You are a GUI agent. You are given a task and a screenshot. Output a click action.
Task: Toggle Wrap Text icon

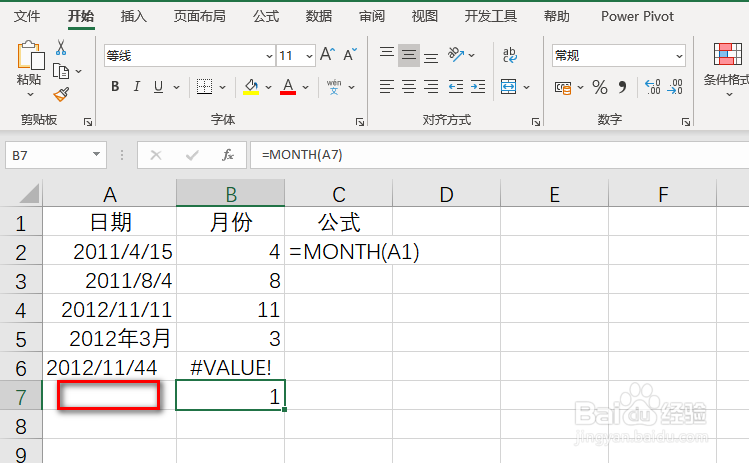[510, 55]
